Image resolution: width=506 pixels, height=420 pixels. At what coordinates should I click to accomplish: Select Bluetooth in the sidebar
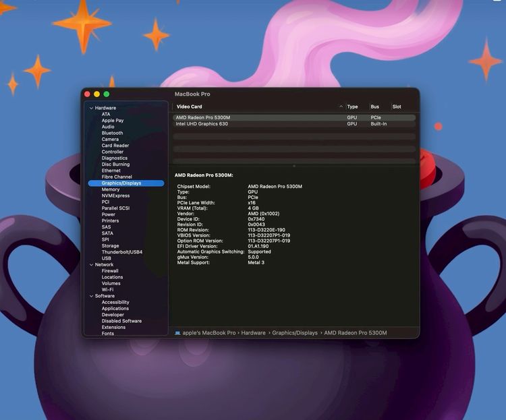tap(112, 133)
